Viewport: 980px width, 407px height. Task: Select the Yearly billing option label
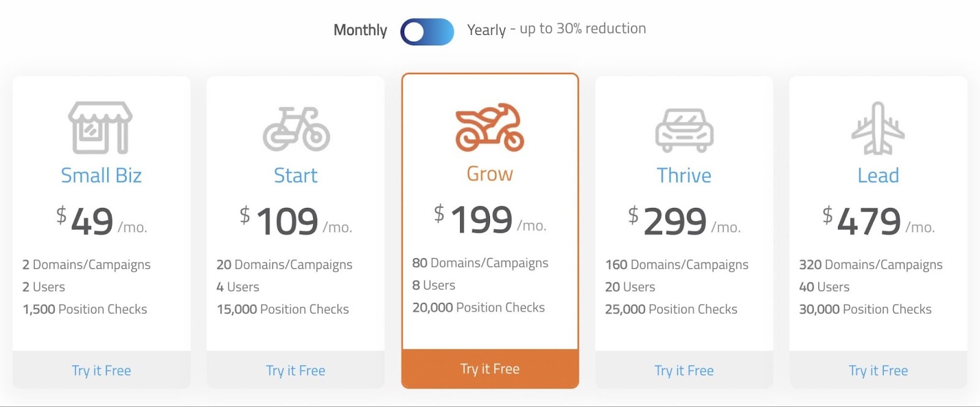tap(556, 29)
